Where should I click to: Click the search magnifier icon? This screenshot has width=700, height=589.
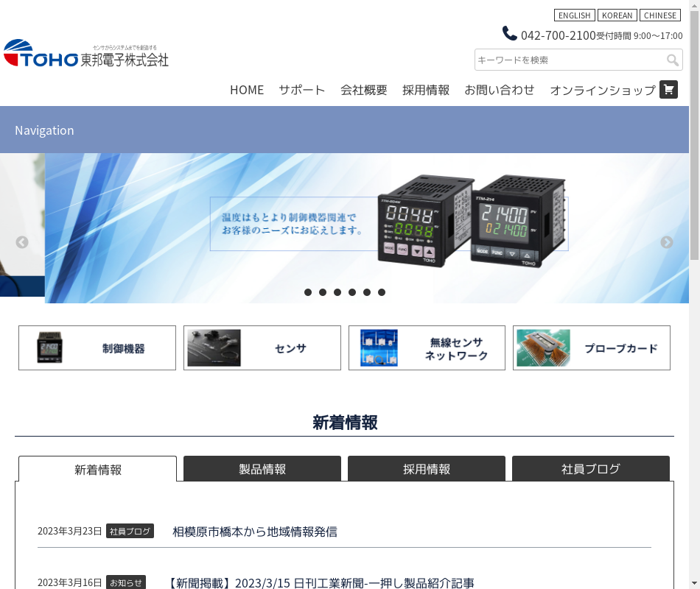(x=672, y=60)
